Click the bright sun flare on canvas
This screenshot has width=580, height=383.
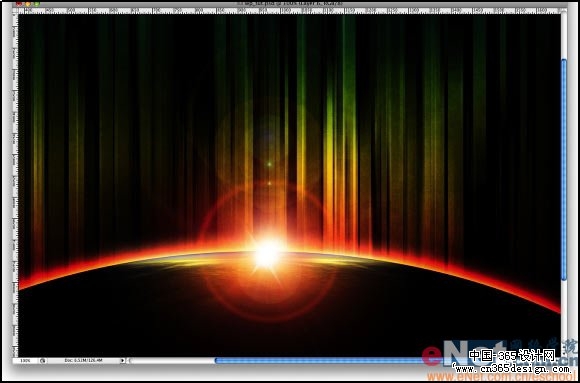click(266, 254)
